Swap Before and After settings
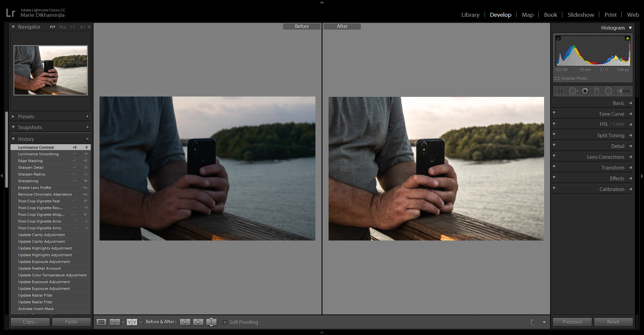Screen dimensions: 644x335 pos(211,322)
